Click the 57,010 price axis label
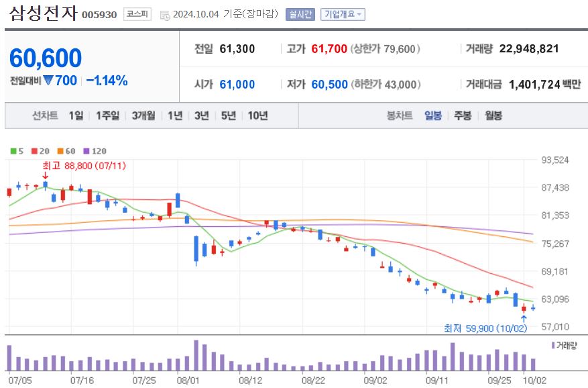This screenshot has height=388, width=588. [x=555, y=327]
